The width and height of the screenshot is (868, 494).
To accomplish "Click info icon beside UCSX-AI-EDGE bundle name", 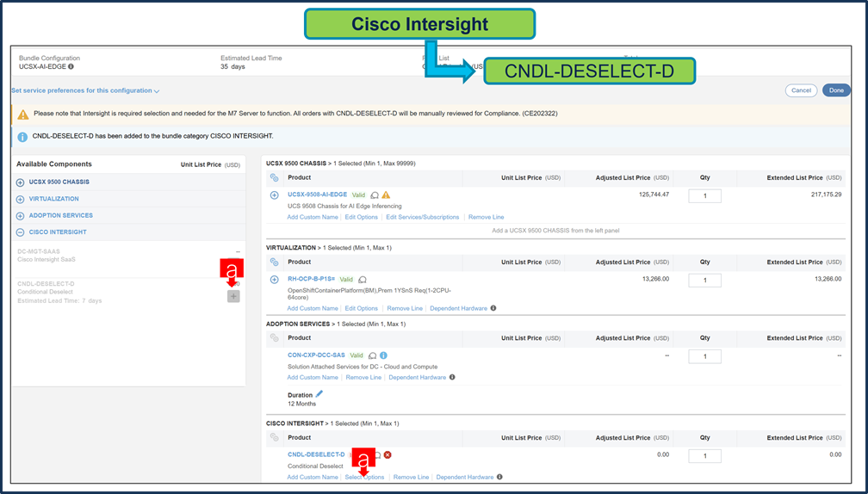I will (x=71, y=67).
